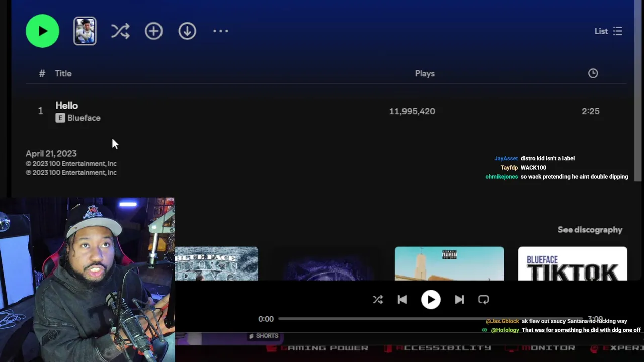Viewport: 644px width, 362px height.
Task: Add album to library with the plus icon
Action: click(153, 31)
